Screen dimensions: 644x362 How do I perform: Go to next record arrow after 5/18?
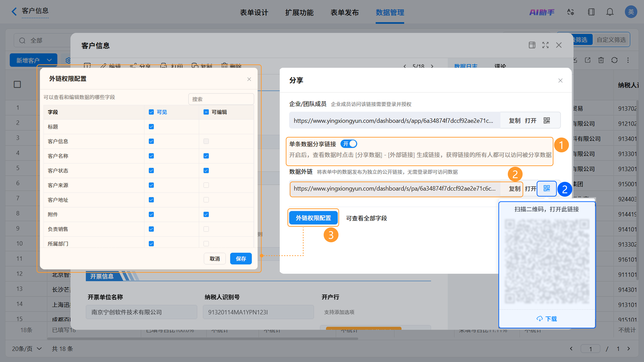(x=432, y=66)
